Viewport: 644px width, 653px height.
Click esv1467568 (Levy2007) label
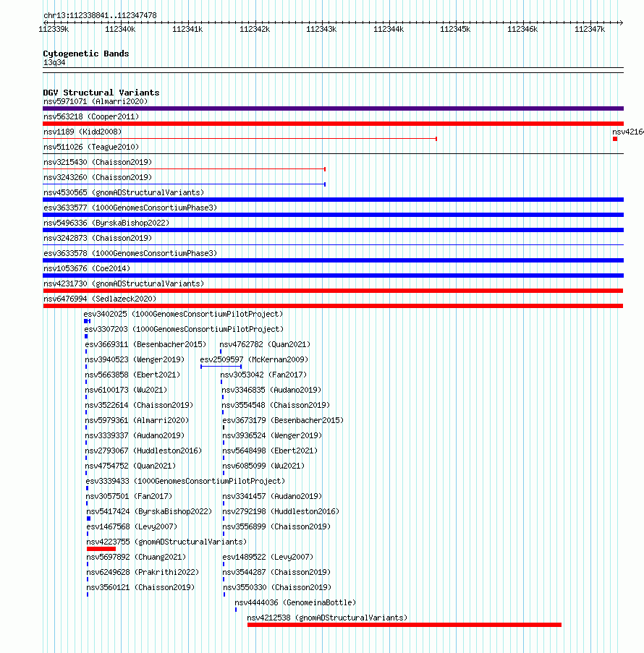click(x=132, y=527)
